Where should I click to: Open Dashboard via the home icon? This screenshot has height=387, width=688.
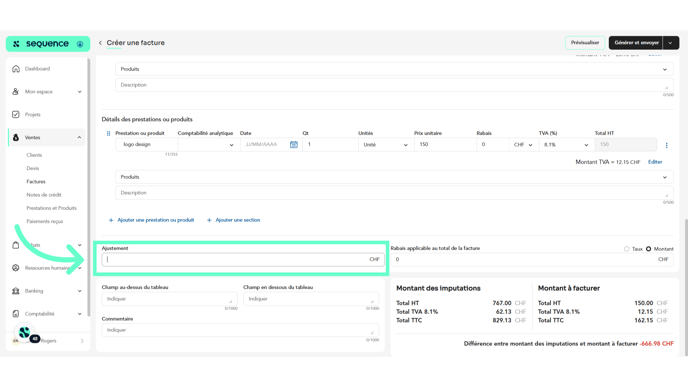16,69
